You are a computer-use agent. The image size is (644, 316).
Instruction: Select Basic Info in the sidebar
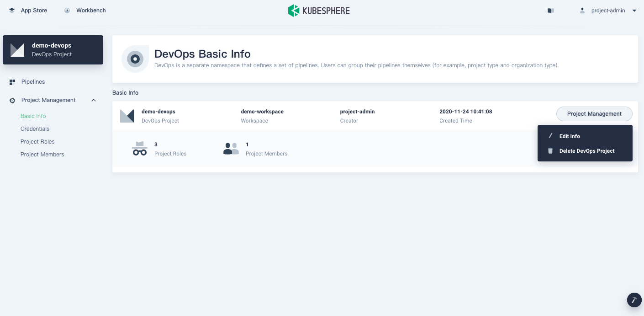[33, 116]
